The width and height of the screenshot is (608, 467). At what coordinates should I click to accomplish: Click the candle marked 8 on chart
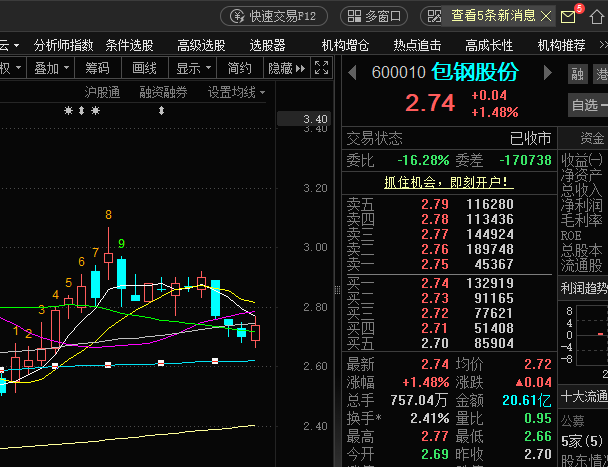coord(109,254)
